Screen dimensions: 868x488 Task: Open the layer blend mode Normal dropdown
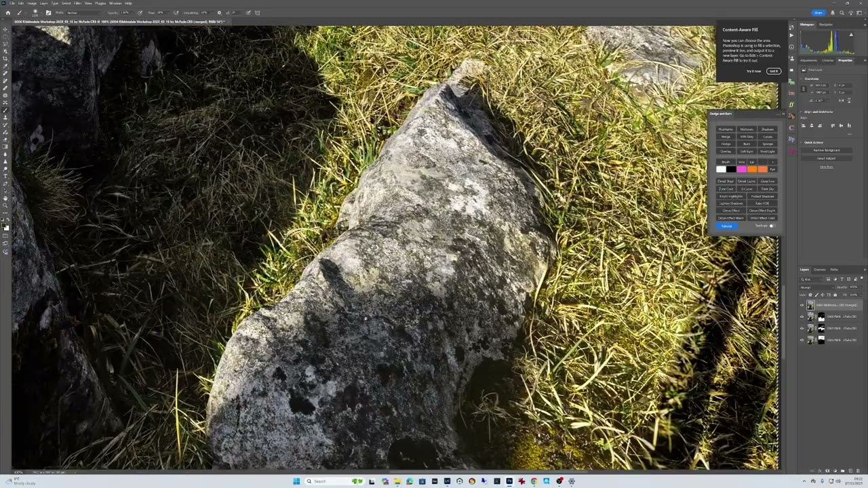[x=817, y=287]
